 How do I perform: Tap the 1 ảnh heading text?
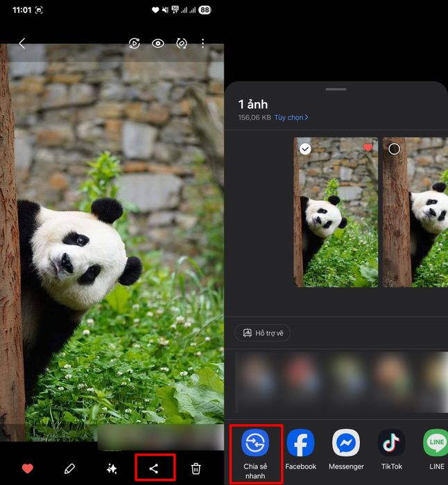click(x=253, y=105)
